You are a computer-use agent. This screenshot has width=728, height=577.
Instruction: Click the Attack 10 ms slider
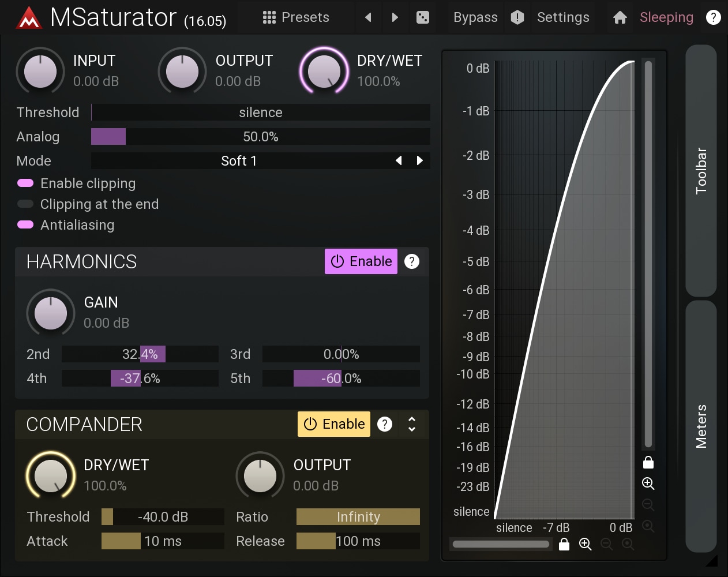click(163, 541)
